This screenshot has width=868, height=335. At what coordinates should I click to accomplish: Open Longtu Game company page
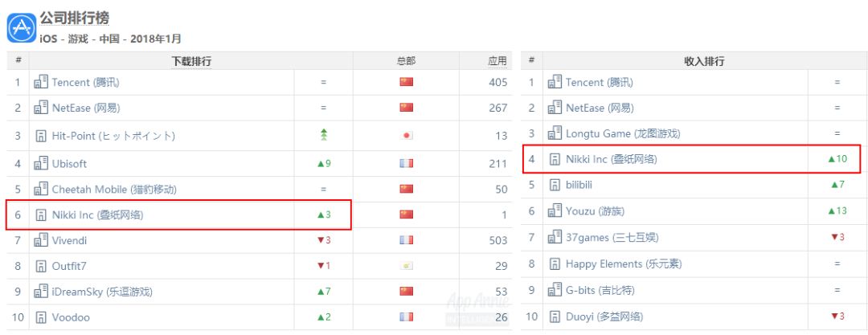[x=628, y=133]
